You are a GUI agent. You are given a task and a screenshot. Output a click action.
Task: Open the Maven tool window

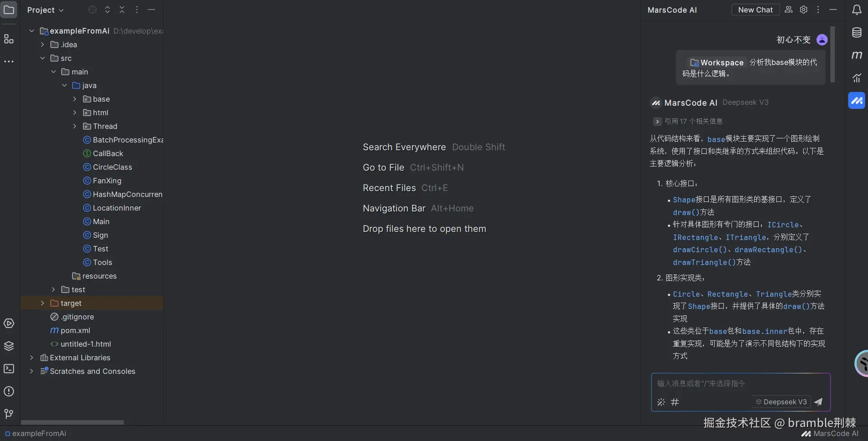tap(856, 55)
